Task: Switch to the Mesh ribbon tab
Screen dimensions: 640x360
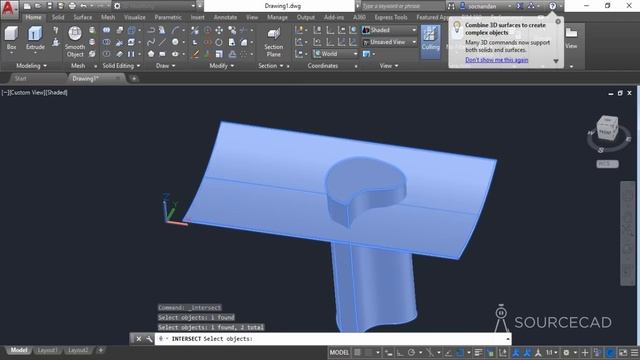Action: pos(108,17)
